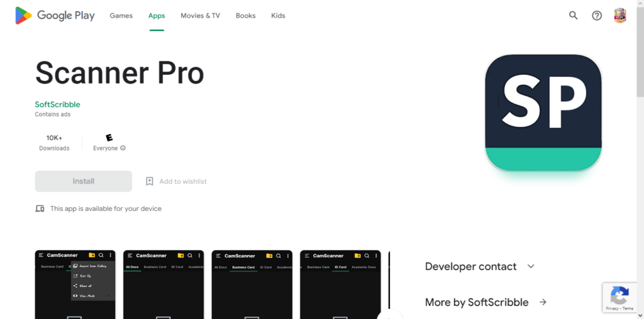Open the search magnifier icon

[x=573, y=16]
